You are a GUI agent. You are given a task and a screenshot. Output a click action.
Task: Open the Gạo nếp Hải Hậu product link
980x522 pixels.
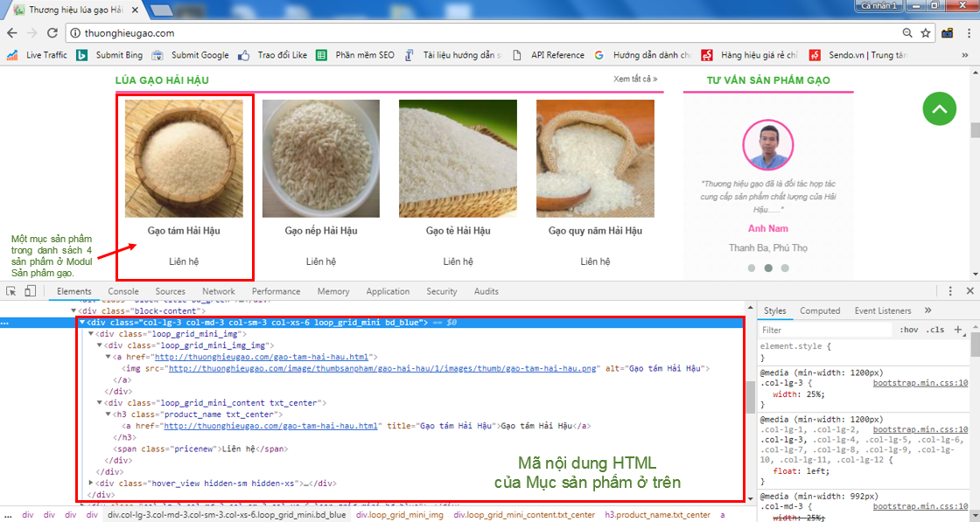[321, 231]
